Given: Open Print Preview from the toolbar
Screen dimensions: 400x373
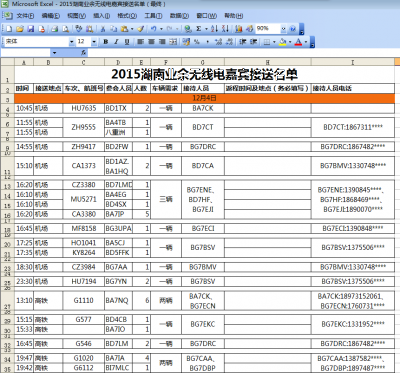Looking at the screenshot, I should [x=66, y=29].
